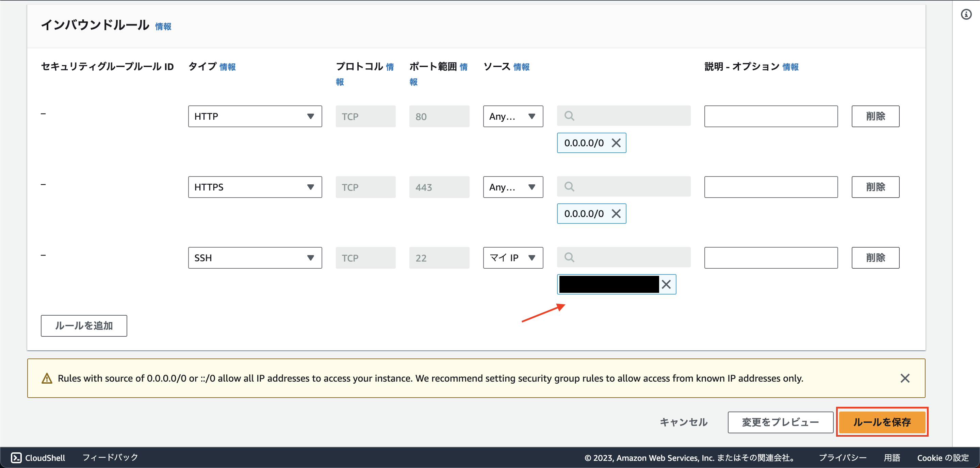Expand the HTTPS type dropdown

(x=255, y=187)
